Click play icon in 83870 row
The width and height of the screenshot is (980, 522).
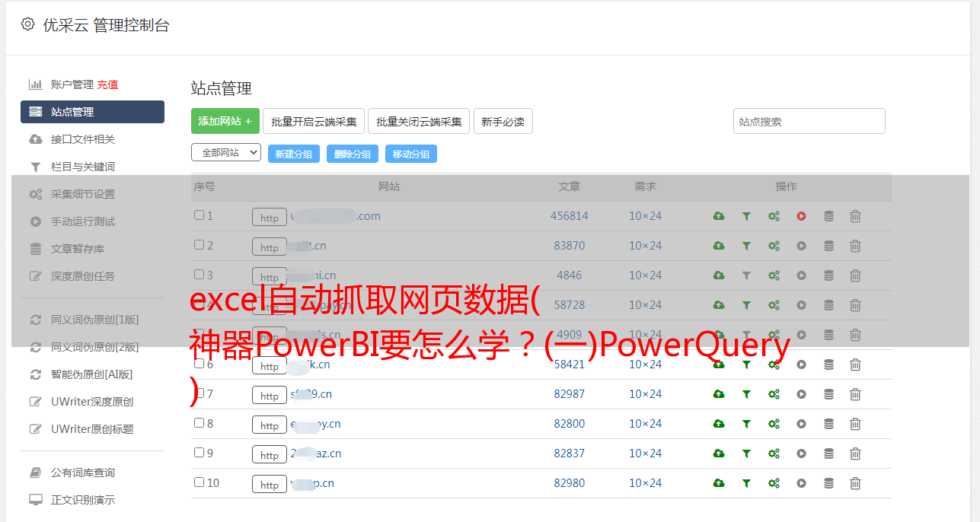coord(801,246)
